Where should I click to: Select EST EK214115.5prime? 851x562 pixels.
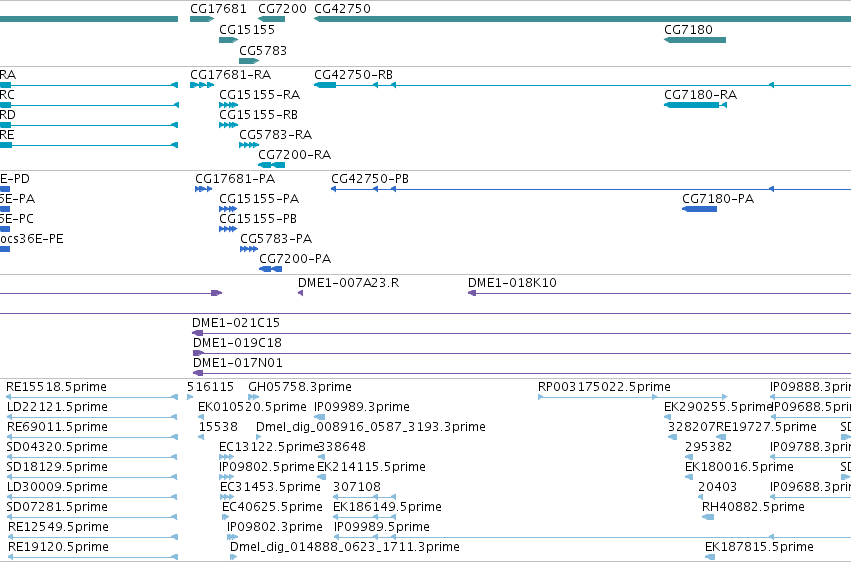[x=371, y=467]
